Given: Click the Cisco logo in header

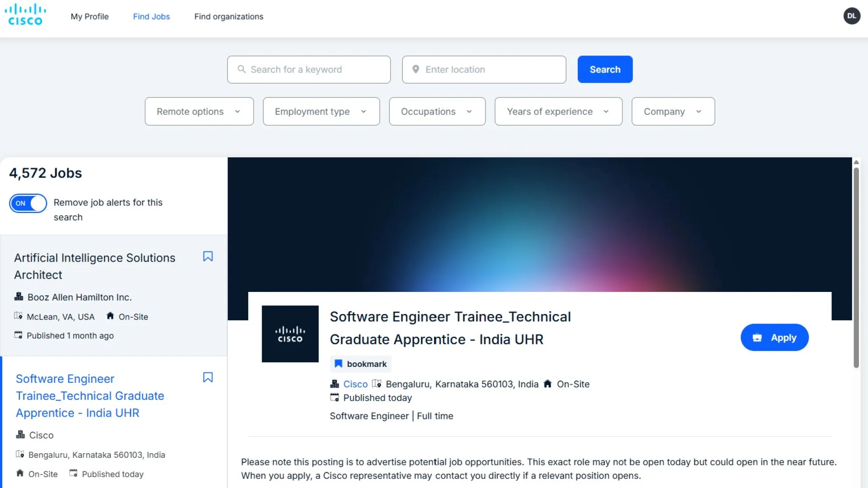Looking at the screenshot, I should pyautogui.click(x=25, y=14).
